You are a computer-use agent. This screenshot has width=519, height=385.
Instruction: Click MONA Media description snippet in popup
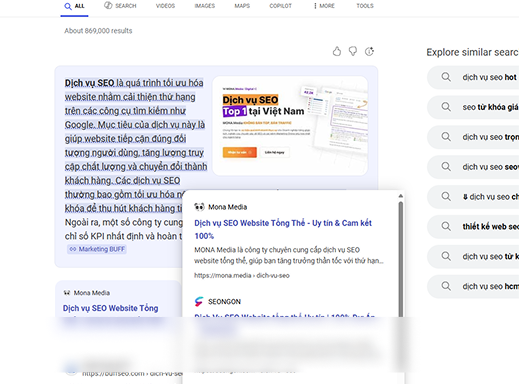(x=289, y=255)
